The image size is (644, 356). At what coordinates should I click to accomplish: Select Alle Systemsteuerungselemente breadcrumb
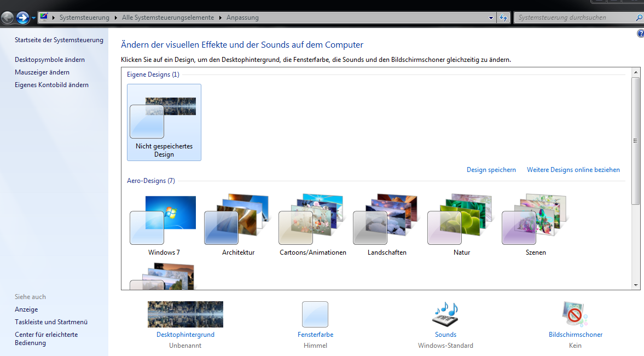coord(168,18)
